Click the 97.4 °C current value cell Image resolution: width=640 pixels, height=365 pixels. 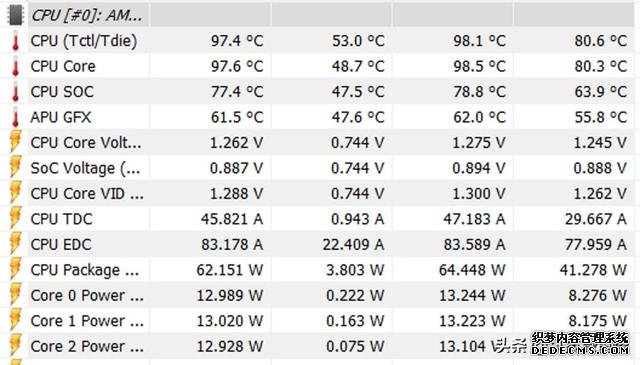[237, 41]
